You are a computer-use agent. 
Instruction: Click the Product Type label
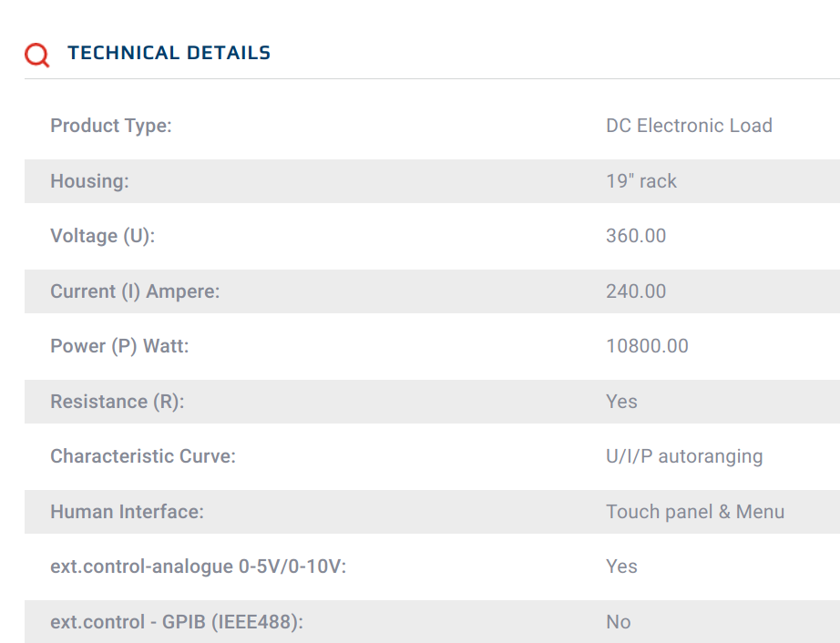click(x=111, y=126)
